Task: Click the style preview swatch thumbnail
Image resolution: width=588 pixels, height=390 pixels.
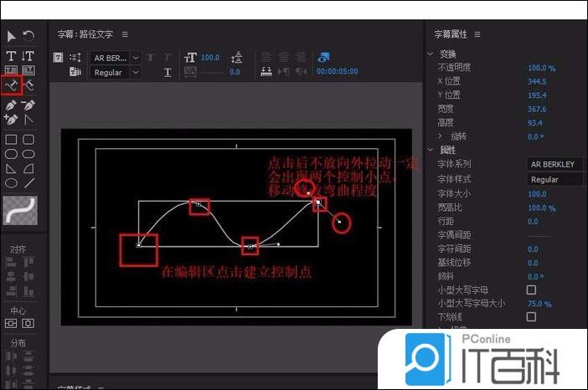Action: pyautogui.click(x=20, y=210)
